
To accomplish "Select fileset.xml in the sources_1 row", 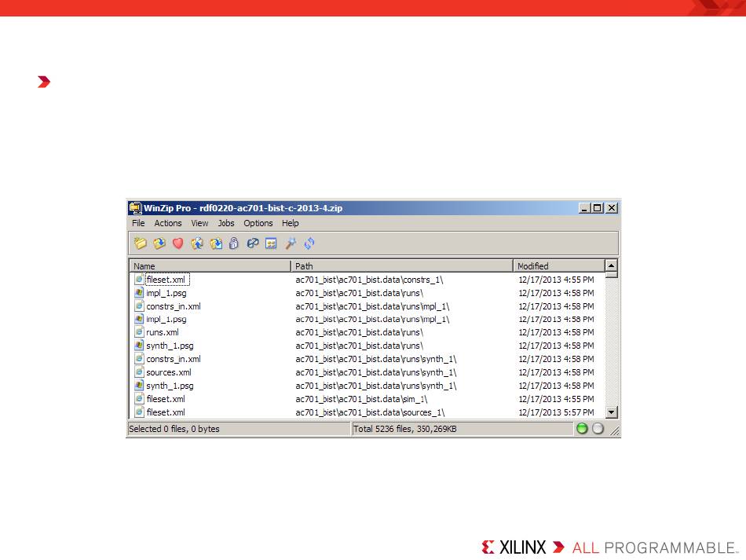I will pyautogui.click(x=166, y=412).
